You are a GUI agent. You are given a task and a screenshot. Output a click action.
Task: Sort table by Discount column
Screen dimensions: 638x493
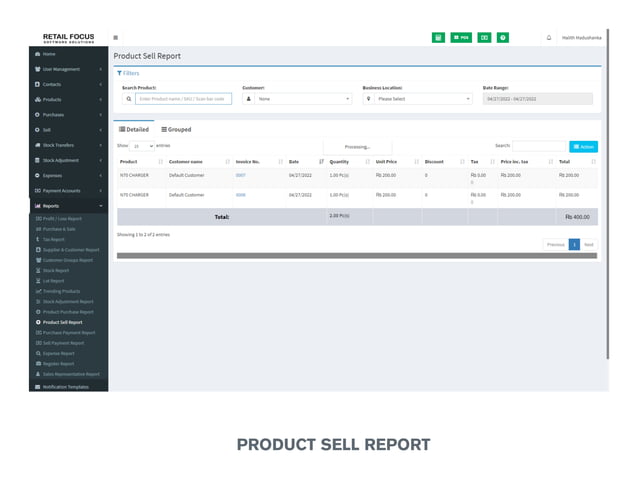(445, 162)
